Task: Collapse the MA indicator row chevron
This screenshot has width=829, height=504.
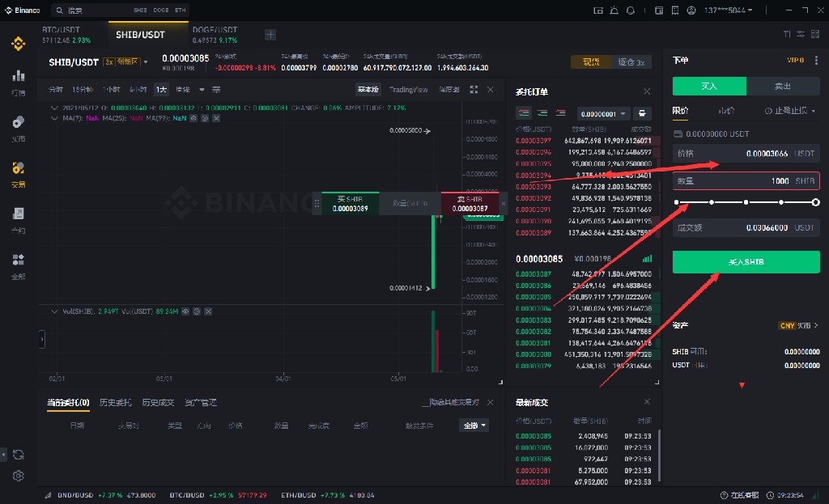Action: [x=54, y=118]
